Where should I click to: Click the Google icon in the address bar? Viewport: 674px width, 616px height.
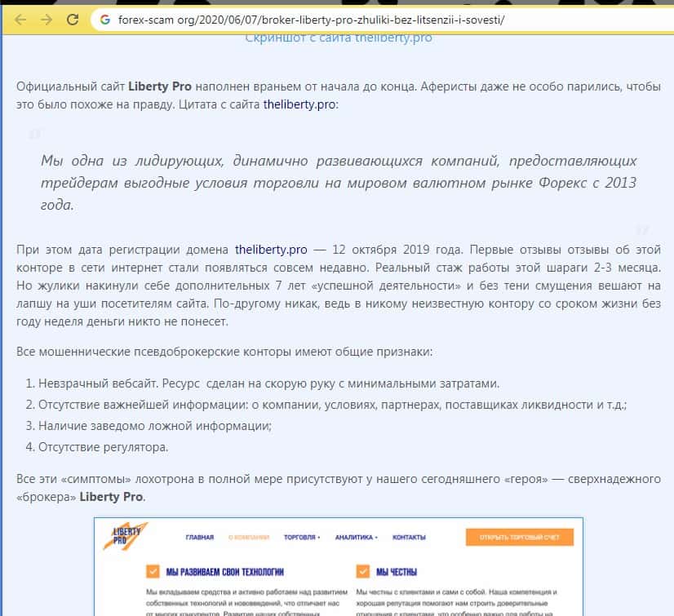[x=105, y=20]
